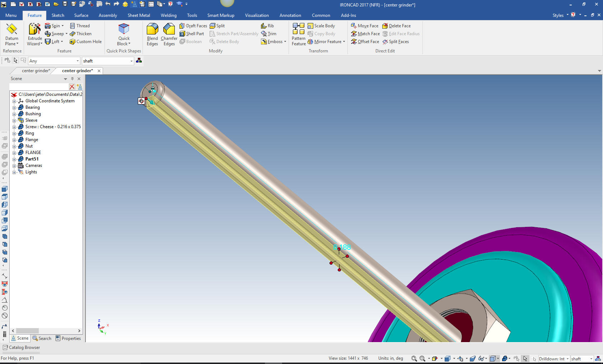The image size is (603, 364).
Task: Click the Delete Face tool
Action: [396, 26]
